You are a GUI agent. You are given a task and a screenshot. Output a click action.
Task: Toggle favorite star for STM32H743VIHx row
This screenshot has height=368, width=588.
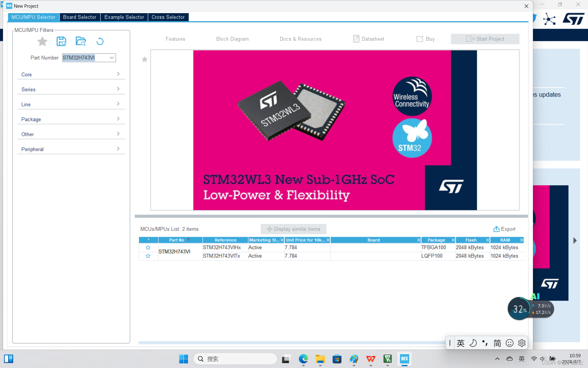[x=148, y=247]
